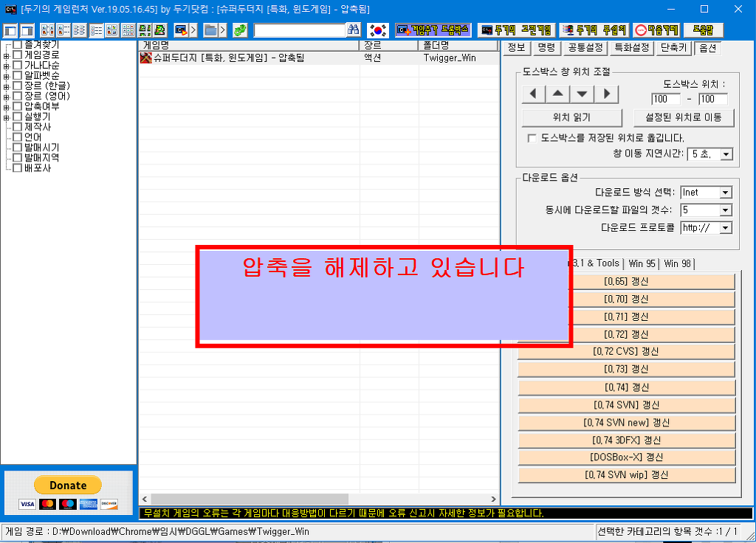Image resolution: width=756 pixels, height=543 pixels.
Task: Click the [0.72 CVS] 갱신 button
Action: (626, 352)
